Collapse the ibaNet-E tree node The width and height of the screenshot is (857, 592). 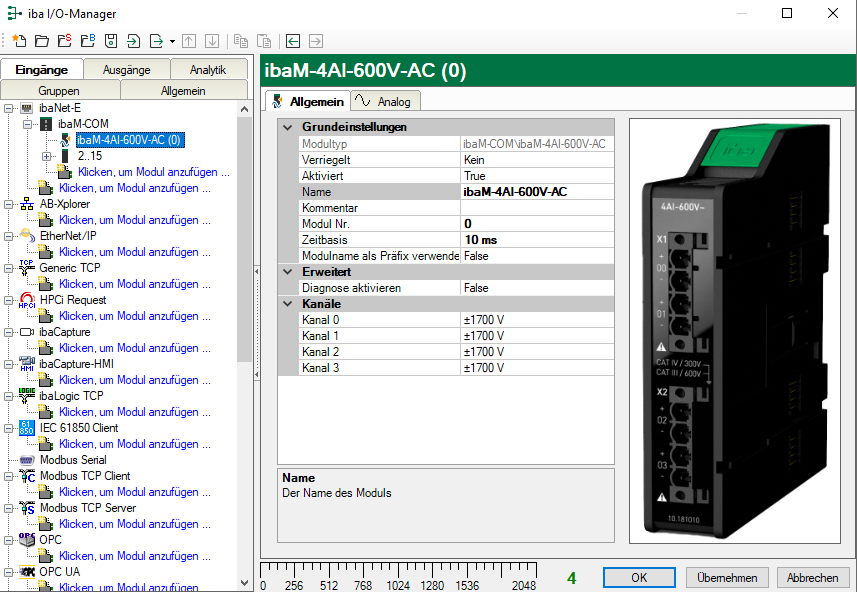click(10, 108)
